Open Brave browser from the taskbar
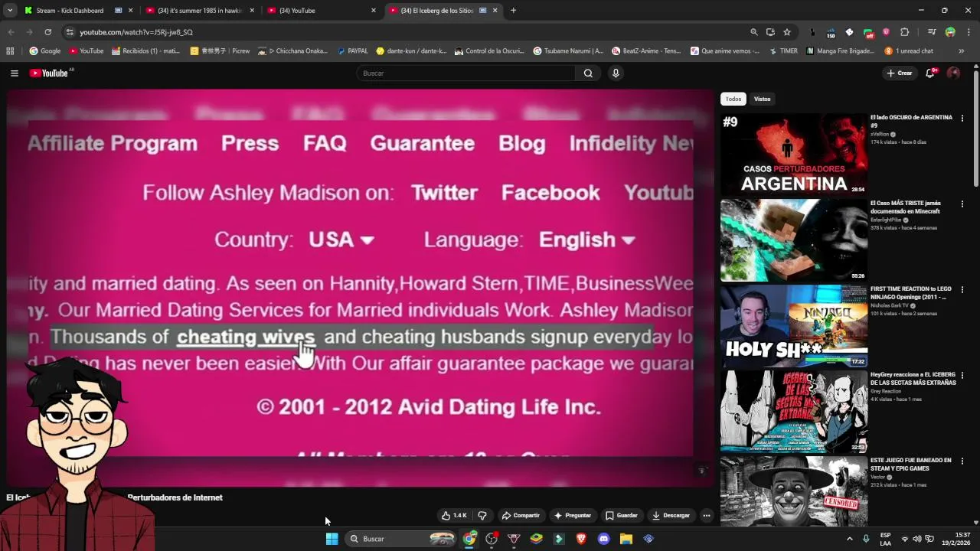This screenshot has width=980, height=551. [581, 539]
